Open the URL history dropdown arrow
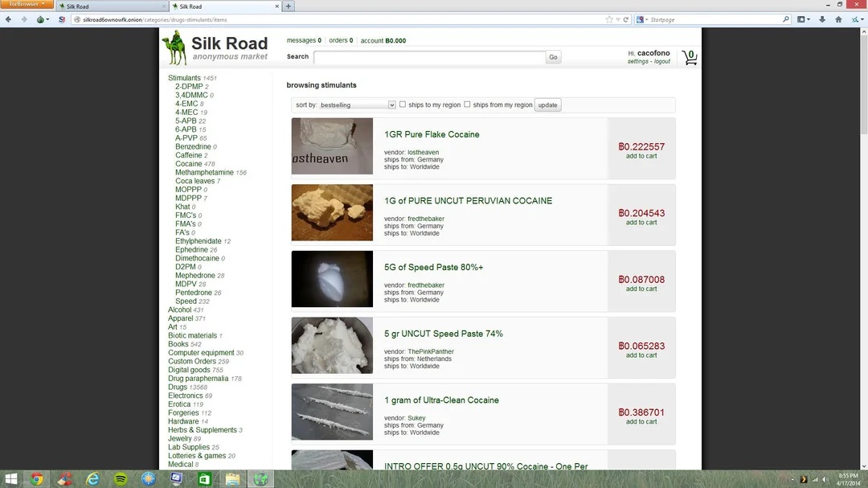 pos(618,19)
